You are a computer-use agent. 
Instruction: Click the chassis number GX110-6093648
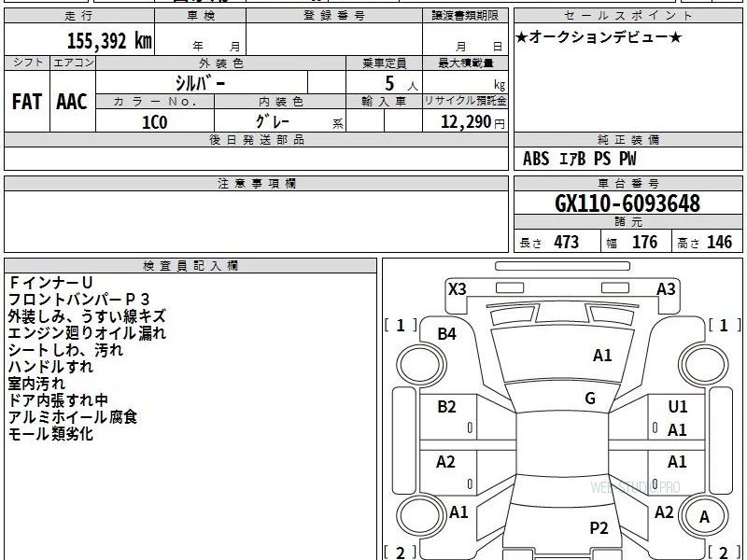click(x=627, y=203)
